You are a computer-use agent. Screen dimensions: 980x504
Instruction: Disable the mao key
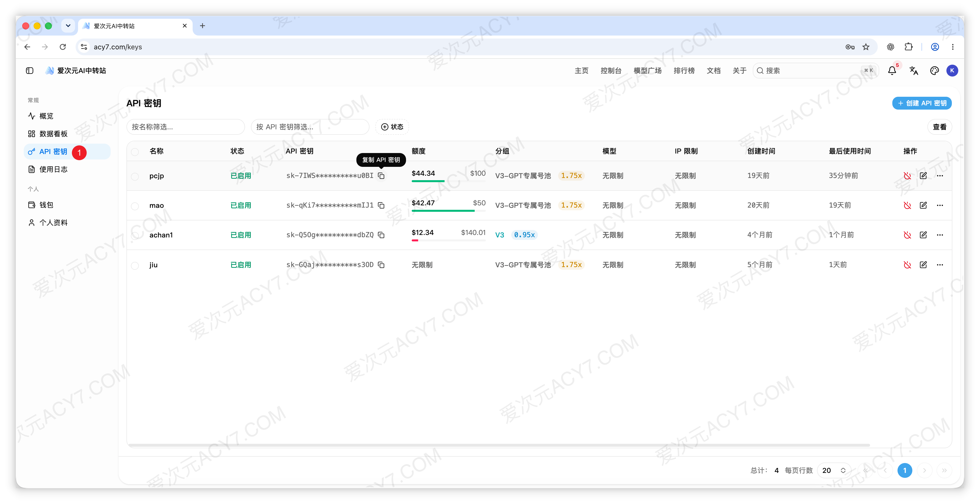point(907,205)
